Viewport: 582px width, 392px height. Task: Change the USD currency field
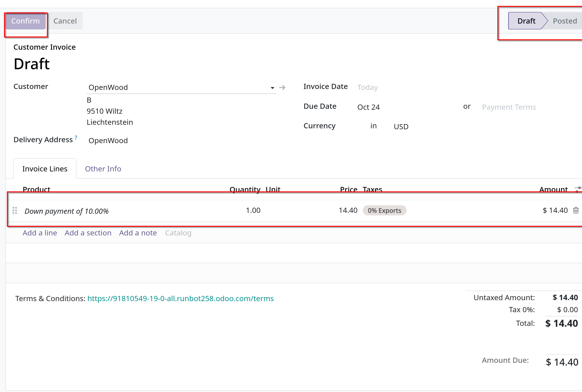pyautogui.click(x=401, y=127)
